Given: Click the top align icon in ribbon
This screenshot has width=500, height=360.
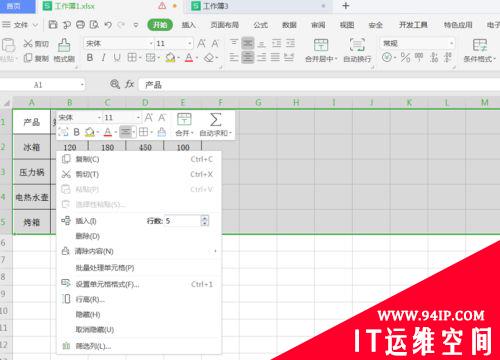Looking at the screenshot, I should coord(234,43).
